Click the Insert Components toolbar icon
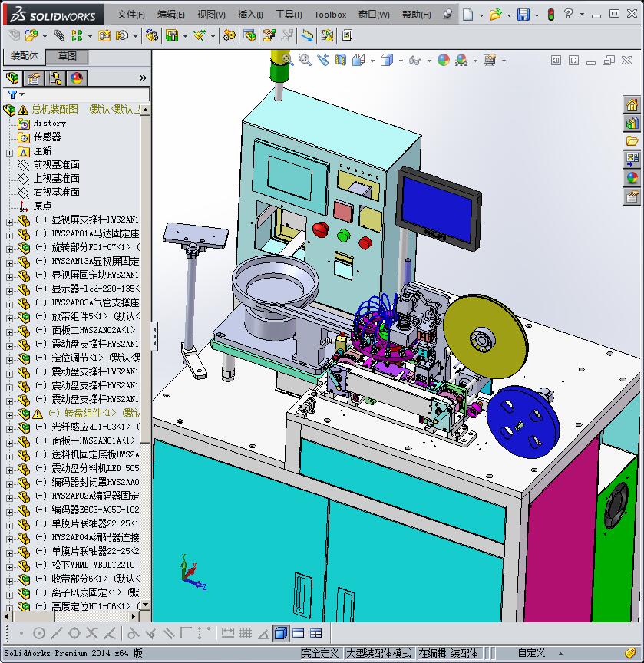 point(31,35)
